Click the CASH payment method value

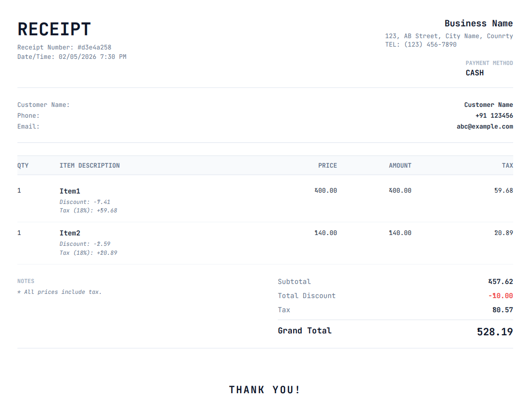coord(475,73)
